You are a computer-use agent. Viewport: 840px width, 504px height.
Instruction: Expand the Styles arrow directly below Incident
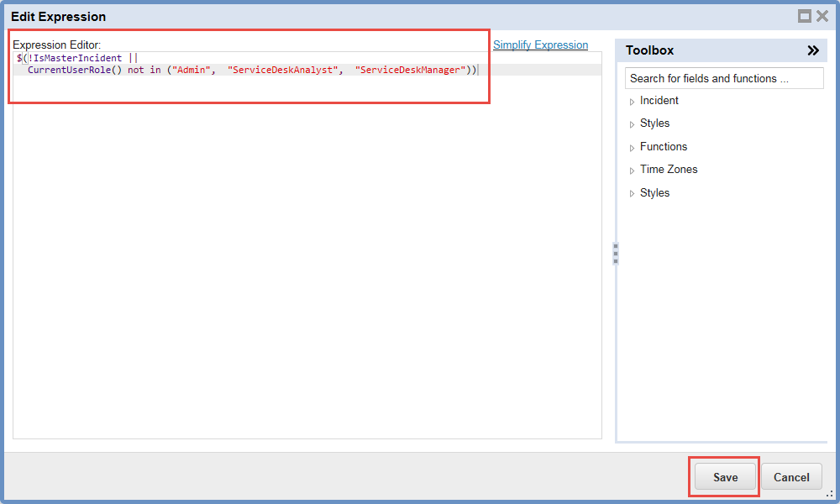pos(632,124)
